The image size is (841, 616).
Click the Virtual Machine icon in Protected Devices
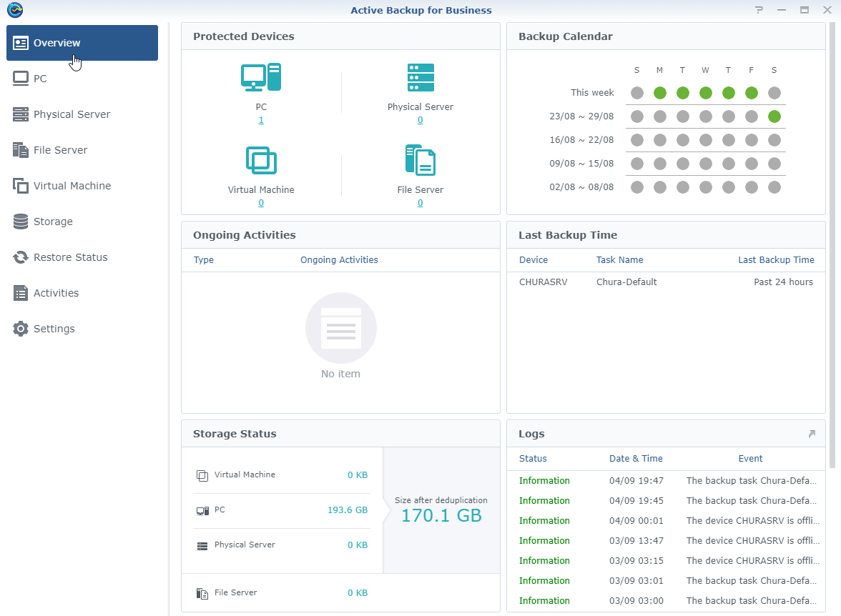pos(261,160)
